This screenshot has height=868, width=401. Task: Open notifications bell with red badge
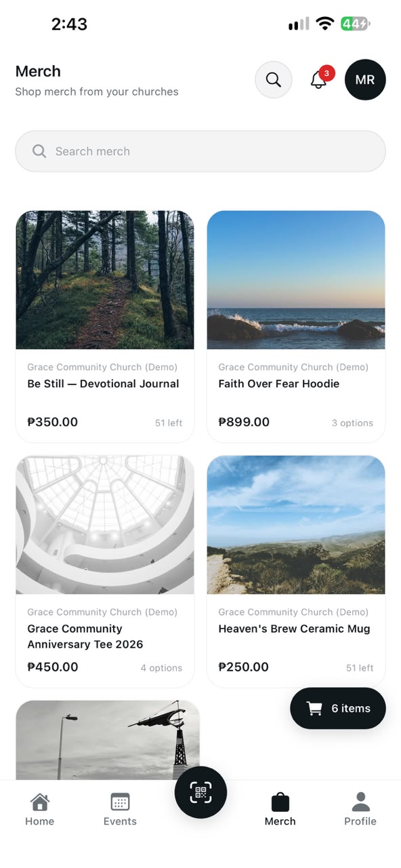[x=319, y=79]
